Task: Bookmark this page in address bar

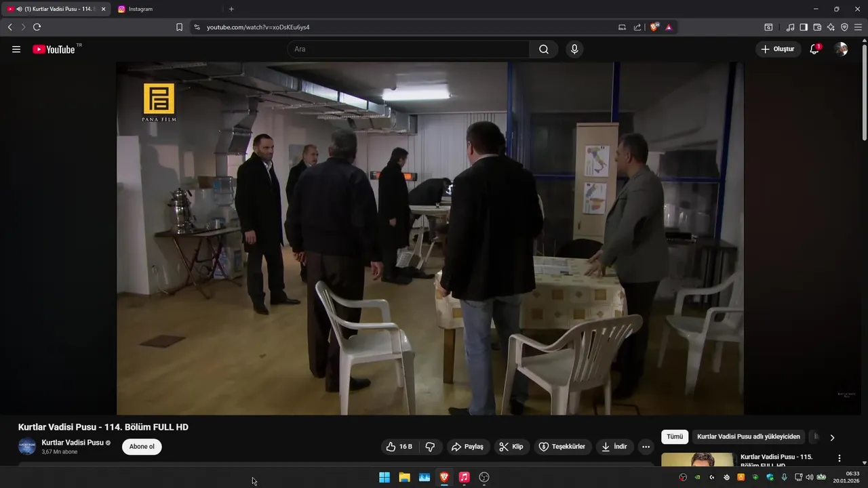Action: [x=179, y=27]
